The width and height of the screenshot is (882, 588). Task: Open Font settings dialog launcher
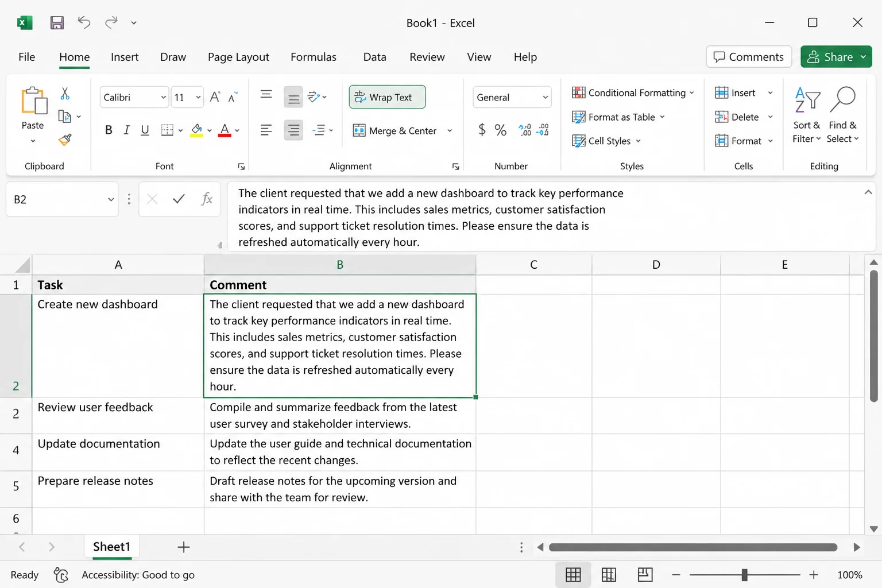241,167
